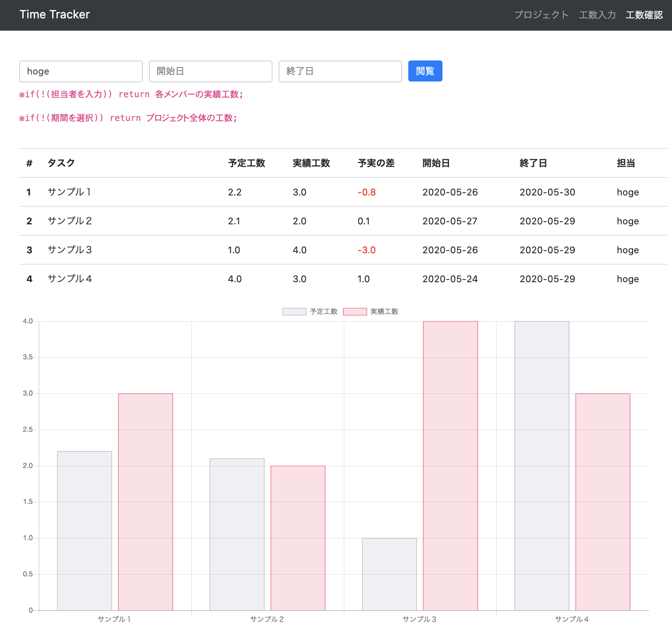The width and height of the screenshot is (672, 638).
Task: Click the サンプル４ pink actual bar in the chart
Action: click(x=603, y=502)
